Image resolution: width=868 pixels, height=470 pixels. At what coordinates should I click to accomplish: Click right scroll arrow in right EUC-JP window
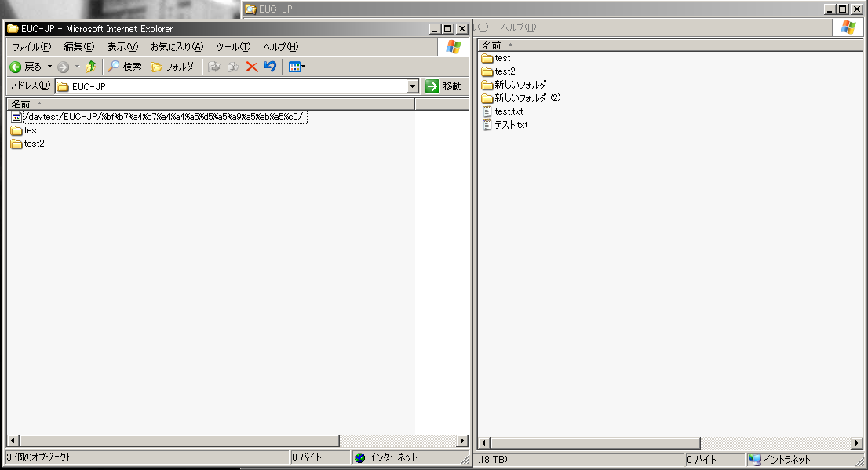[857, 443]
